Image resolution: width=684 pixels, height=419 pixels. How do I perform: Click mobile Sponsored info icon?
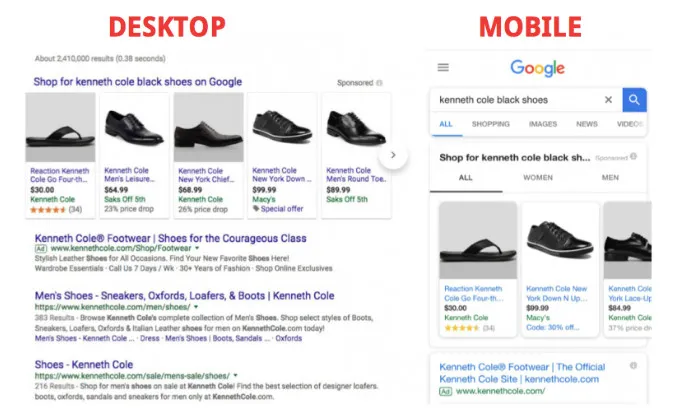click(633, 156)
